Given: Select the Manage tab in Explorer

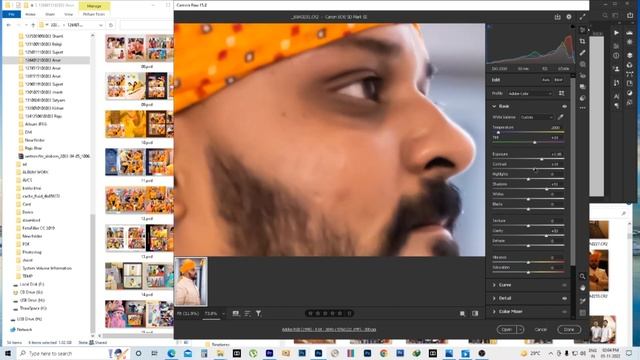Looking at the screenshot, I should pyautogui.click(x=94, y=6).
